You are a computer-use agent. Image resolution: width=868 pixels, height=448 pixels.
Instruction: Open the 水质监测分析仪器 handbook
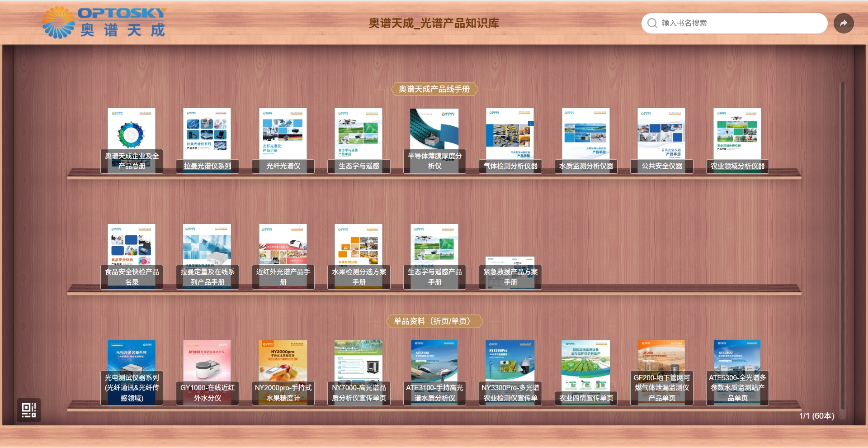click(586, 140)
